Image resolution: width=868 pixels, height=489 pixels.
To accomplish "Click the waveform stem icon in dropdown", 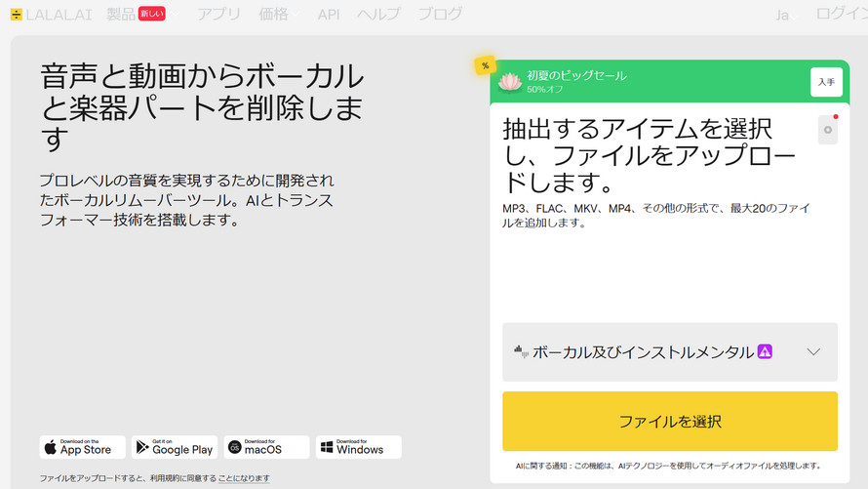I will click(521, 351).
